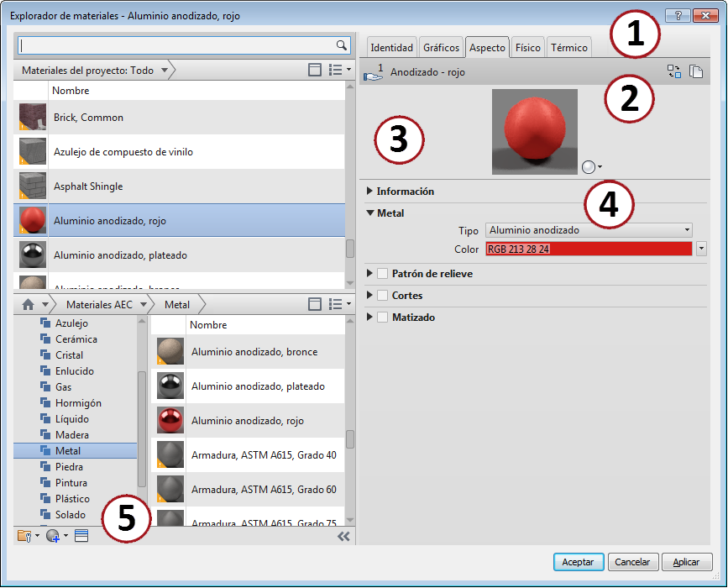Select Brick, Common in project materials

[x=179, y=117]
